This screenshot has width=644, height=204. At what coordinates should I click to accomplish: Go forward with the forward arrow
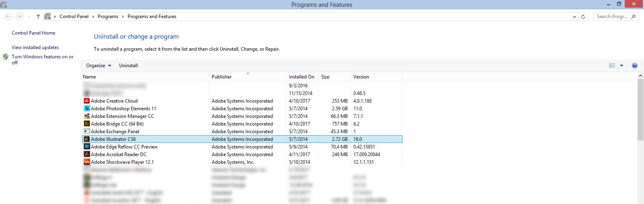pyautogui.click(x=19, y=16)
